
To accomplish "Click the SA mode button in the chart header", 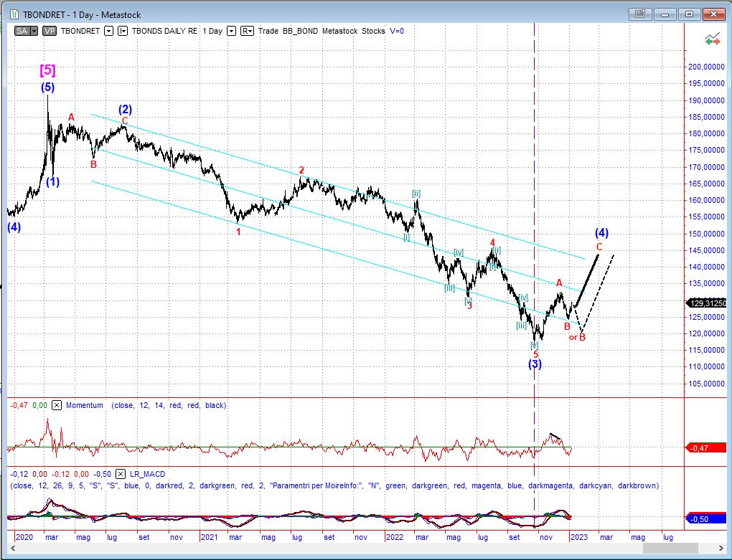I will pyautogui.click(x=22, y=31).
